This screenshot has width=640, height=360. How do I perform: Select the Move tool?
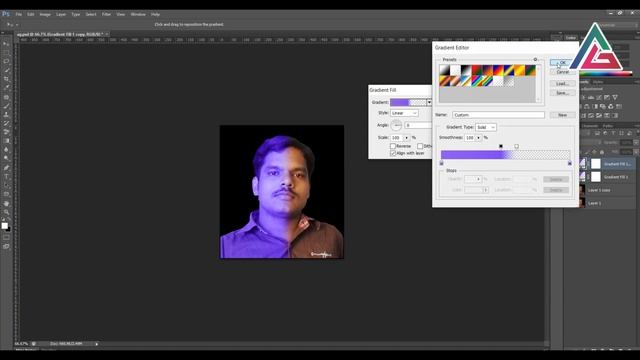pyautogui.click(x=6, y=44)
